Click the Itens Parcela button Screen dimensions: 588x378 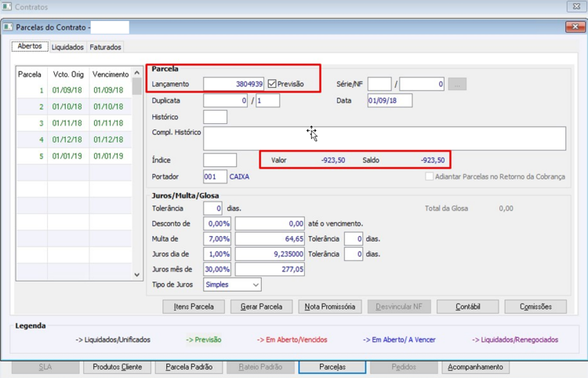[x=194, y=307]
